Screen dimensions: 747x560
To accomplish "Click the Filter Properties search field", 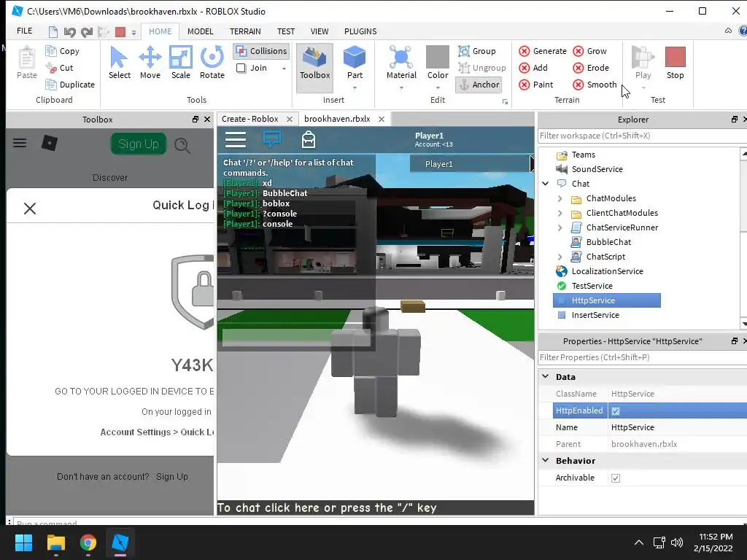I will [642, 357].
